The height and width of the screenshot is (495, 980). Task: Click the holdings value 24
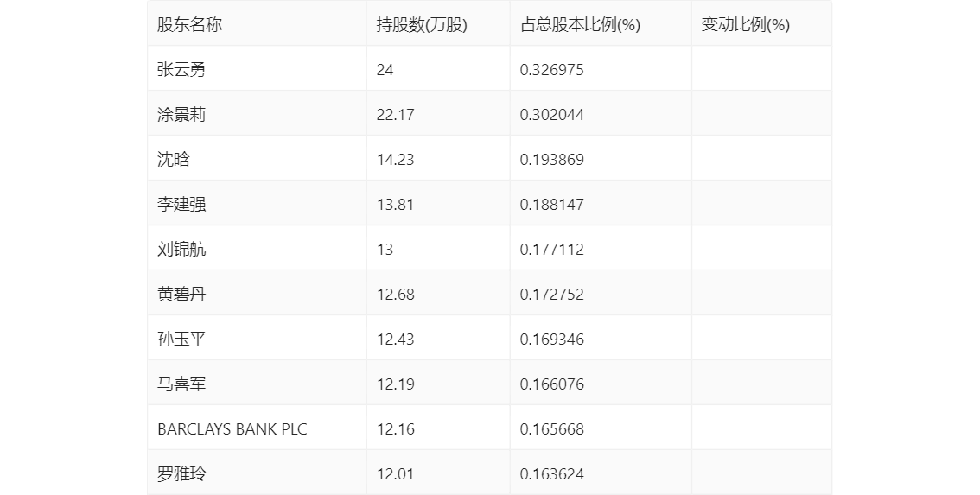point(385,70)
